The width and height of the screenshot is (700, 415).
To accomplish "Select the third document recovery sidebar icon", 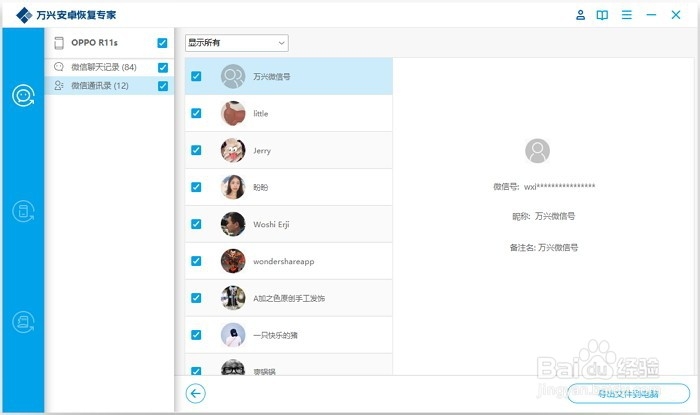I will pos(23,322).
